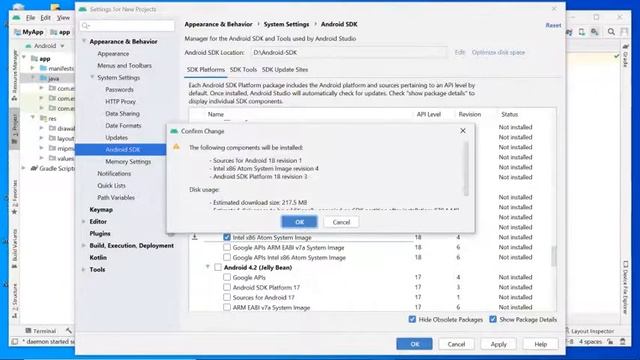Toggle Show Package Details checkbox
The image size is (640, 360).
(x=493, y=319)
